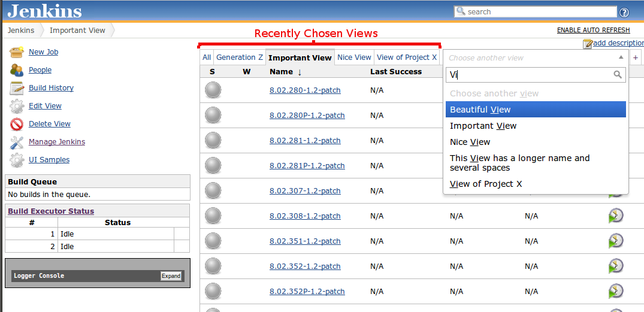The width and height of the screenshot is (644, 312).
Task: Click the search help question mark icon
Action: click(x=624, y=13)
